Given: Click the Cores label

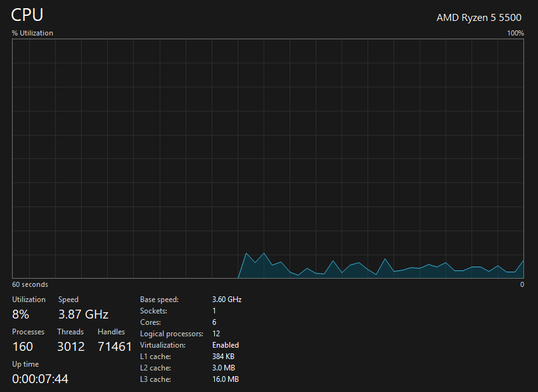Looking at the screenshot, I should click(150, 322).
